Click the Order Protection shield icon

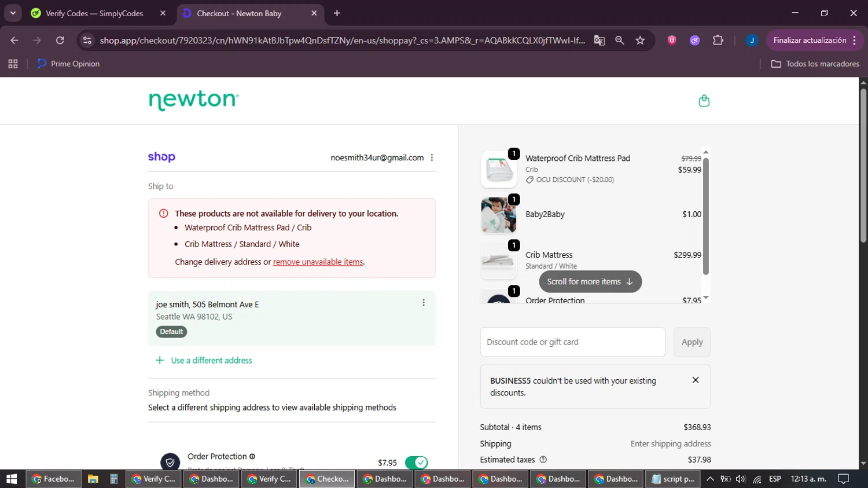[170, 462]
